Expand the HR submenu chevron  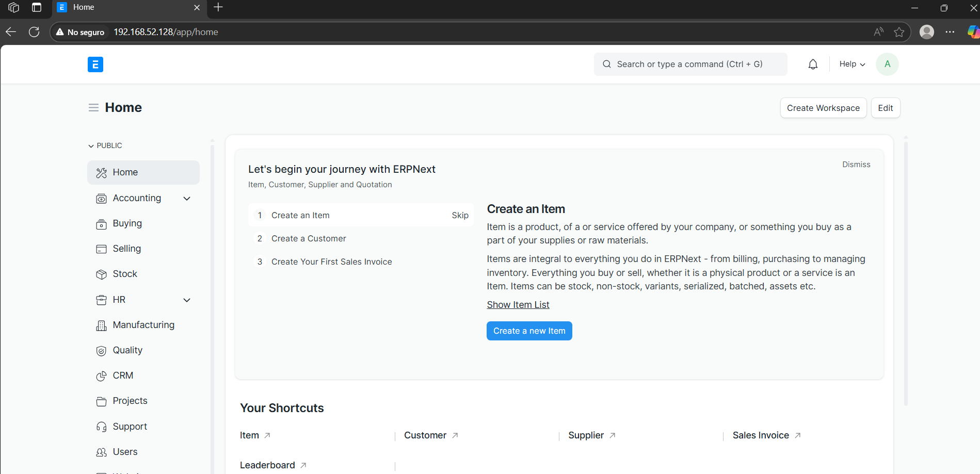187,300
